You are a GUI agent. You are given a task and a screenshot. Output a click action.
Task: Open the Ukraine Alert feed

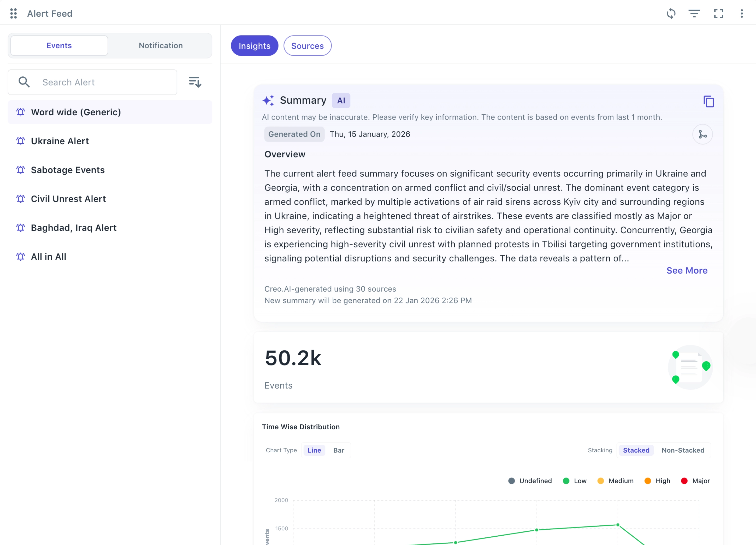[x=60, y=141]
